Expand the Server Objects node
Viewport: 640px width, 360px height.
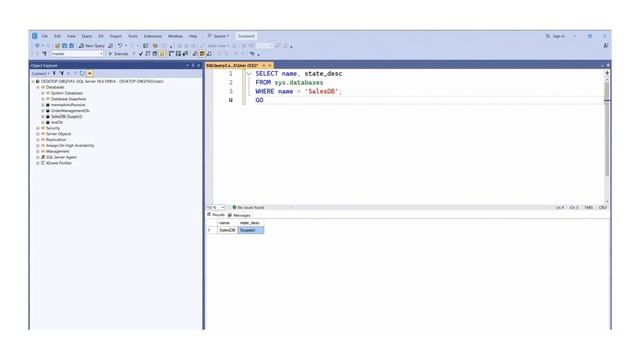(x=38, y=134)
